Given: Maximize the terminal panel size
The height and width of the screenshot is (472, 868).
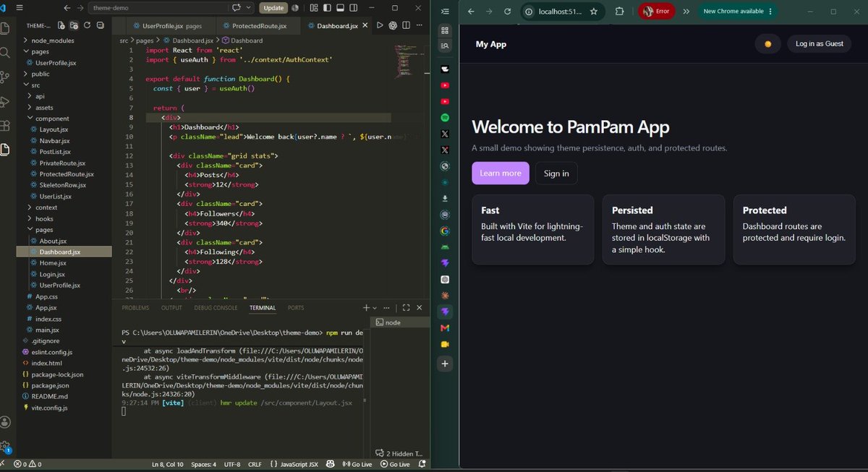Looking at the screenshot, I should pyautogui.click(x=407, y=307).
